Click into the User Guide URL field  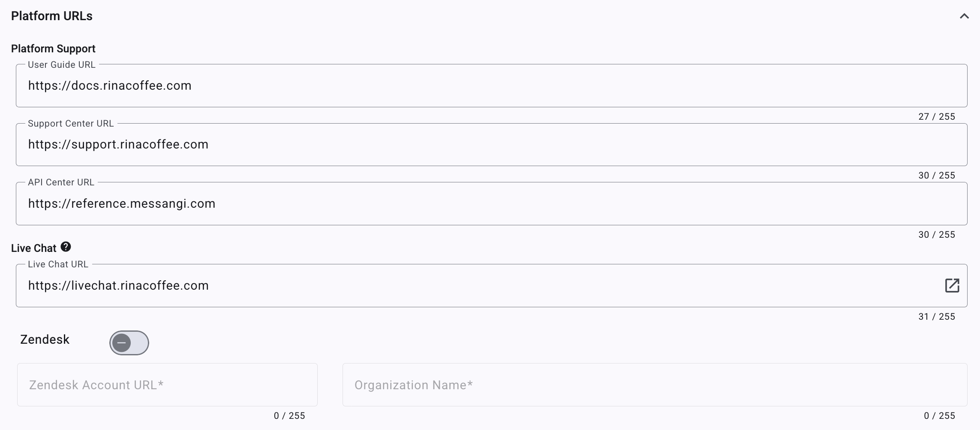click(x=491, y=86)
